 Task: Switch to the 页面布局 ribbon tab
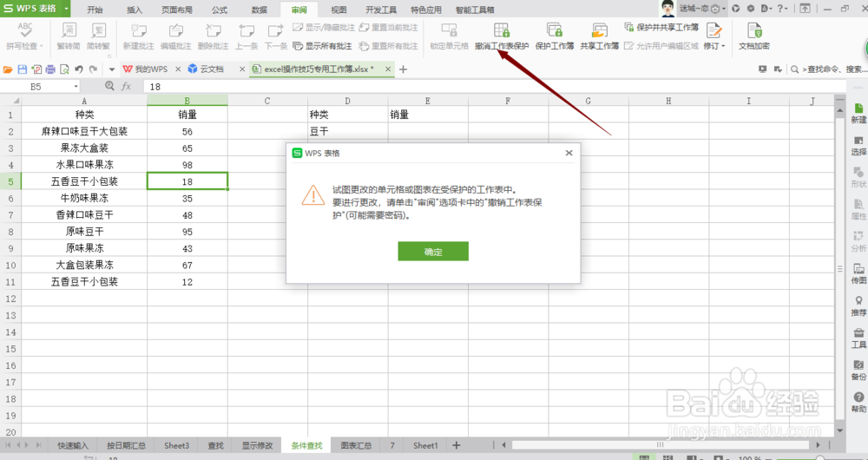coord(177,10)
